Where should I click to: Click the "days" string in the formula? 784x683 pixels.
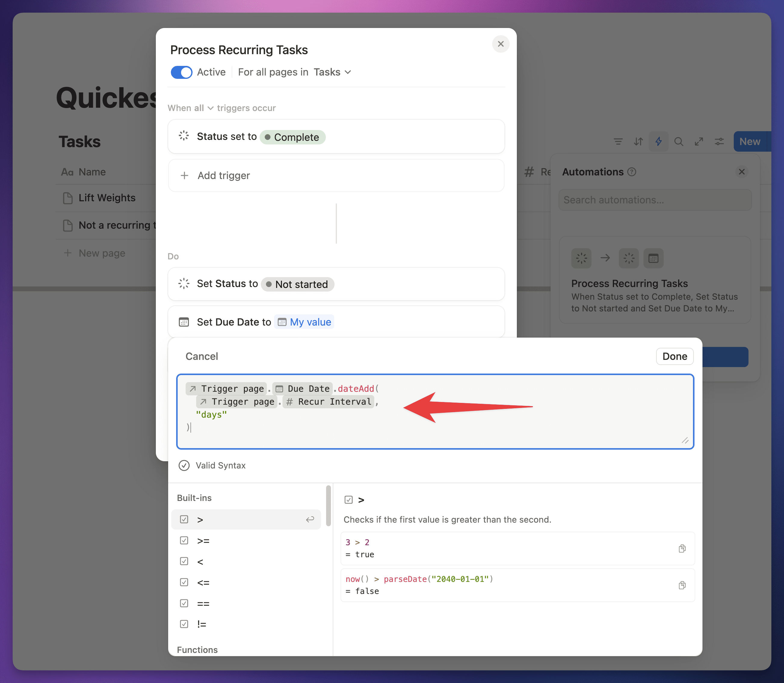[x=211, y=415]
